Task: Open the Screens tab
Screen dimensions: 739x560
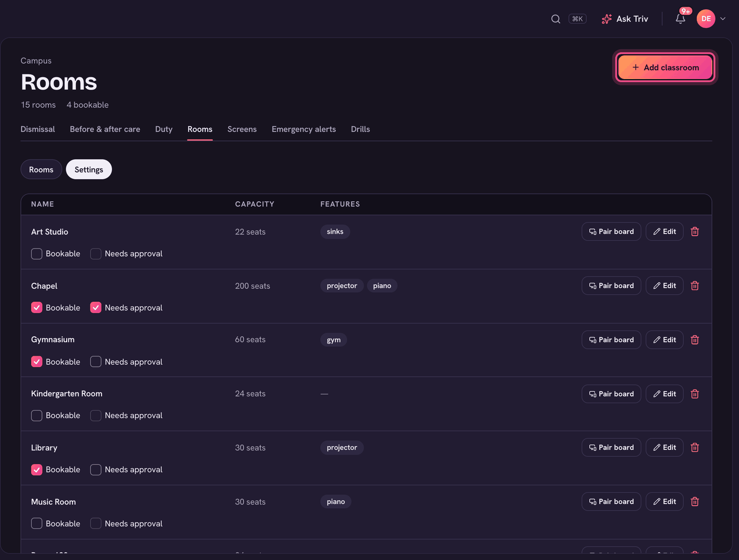Action: (x=242, y=129)
